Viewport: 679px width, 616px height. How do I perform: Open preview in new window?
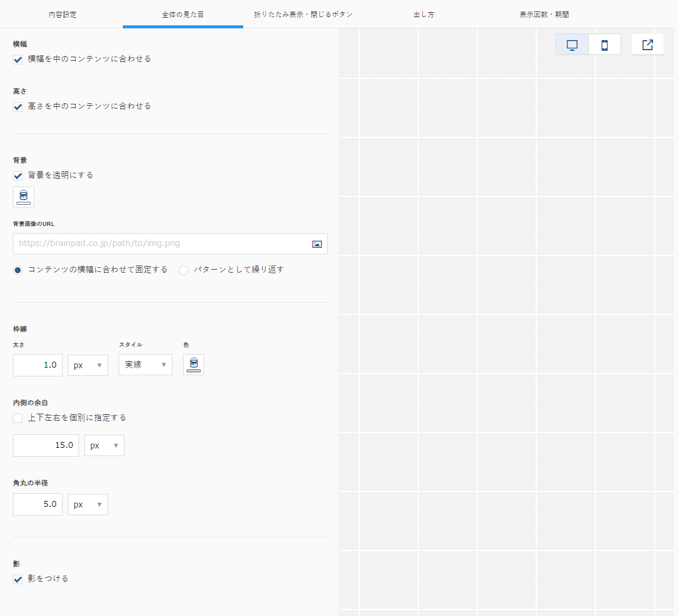[647, 45]
